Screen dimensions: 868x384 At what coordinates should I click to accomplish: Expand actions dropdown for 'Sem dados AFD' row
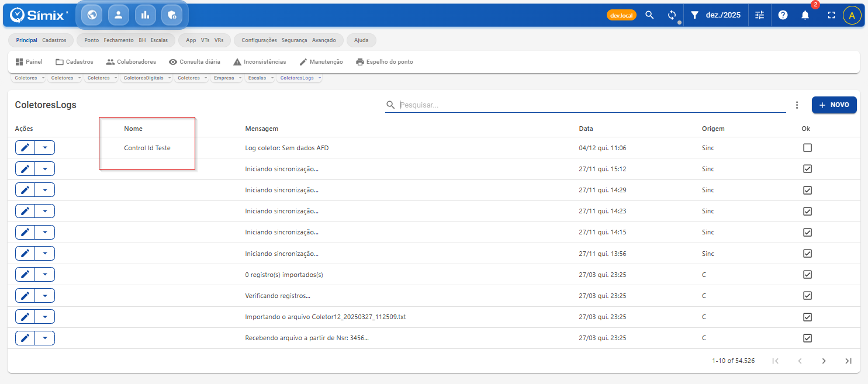point(45,148)
